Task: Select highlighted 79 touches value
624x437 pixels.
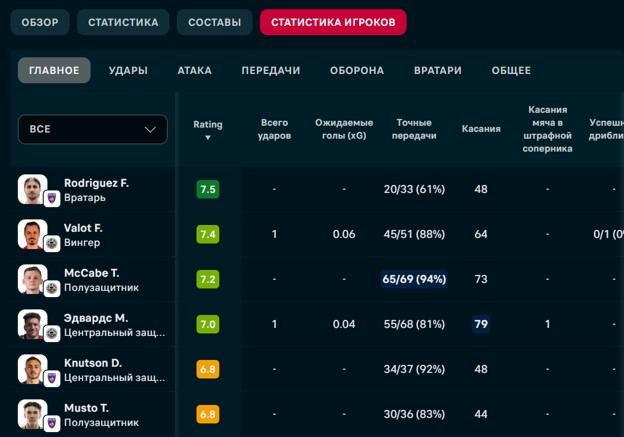Action: (481, 324)
